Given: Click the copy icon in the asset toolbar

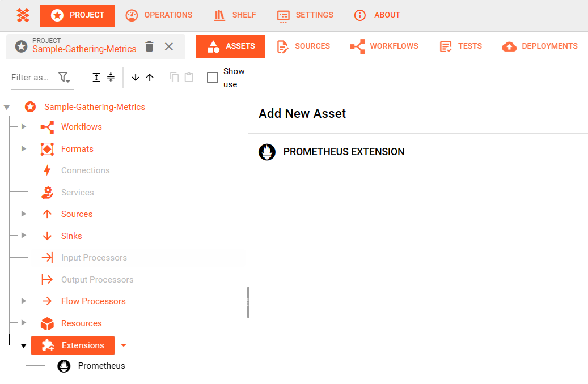Looking at the screenshot, I should (174, 77).
